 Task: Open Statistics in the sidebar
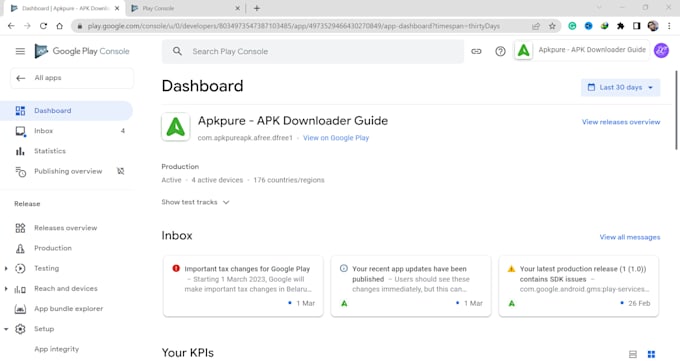click(66, 151)
